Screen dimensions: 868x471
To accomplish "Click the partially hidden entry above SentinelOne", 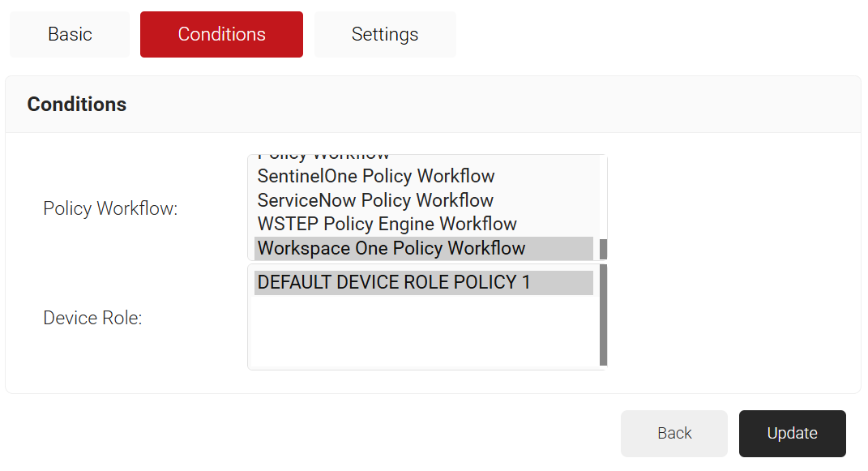I will coord(324,156).
